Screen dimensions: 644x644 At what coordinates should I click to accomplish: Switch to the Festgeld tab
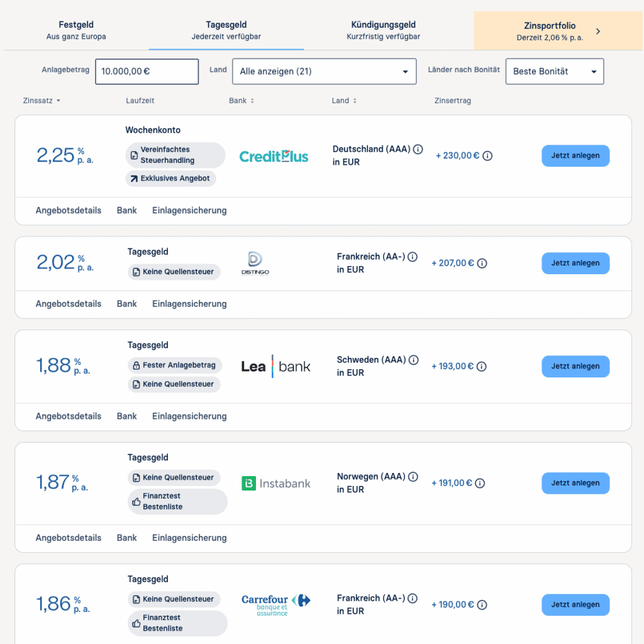click(x=76, y=30)
